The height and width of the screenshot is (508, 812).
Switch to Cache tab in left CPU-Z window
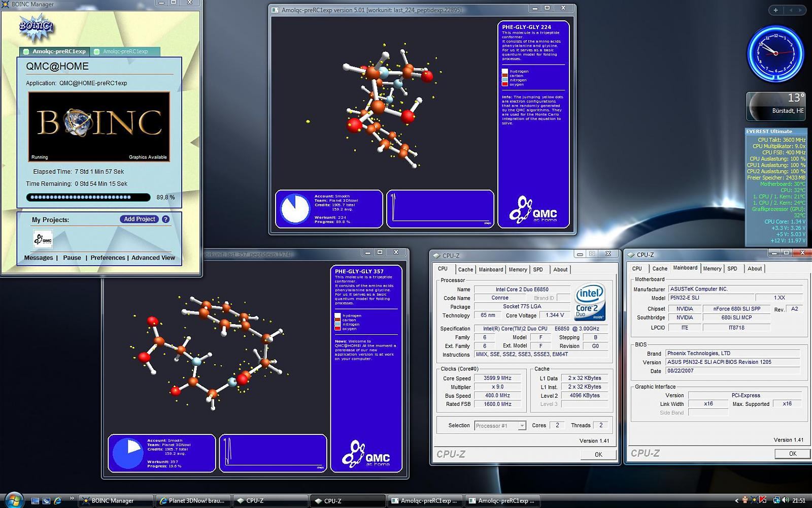pos(465,270)
